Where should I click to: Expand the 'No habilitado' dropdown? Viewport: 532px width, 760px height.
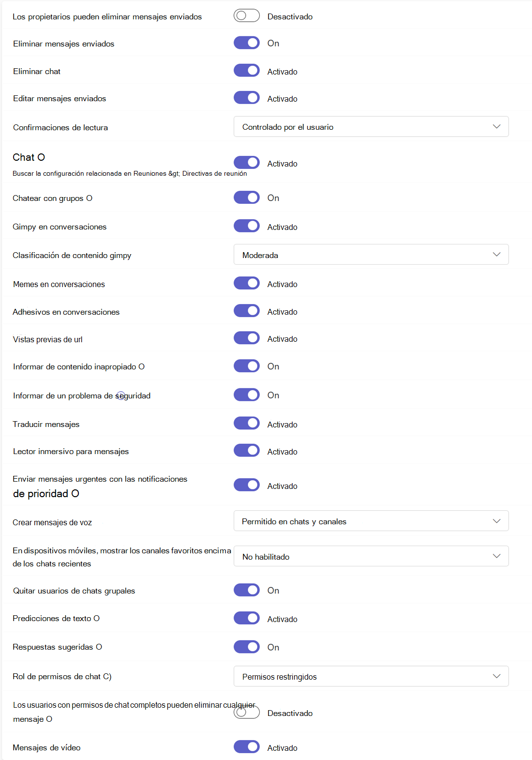[371, 556]
